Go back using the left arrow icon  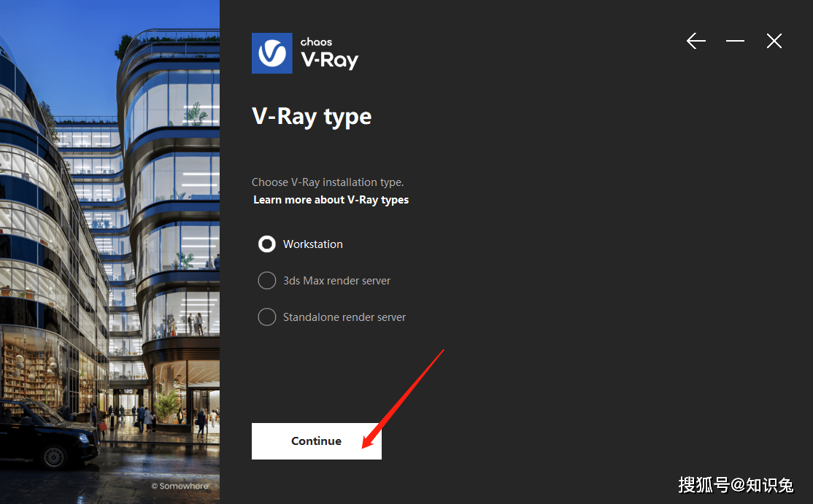(x=696, y=41)
